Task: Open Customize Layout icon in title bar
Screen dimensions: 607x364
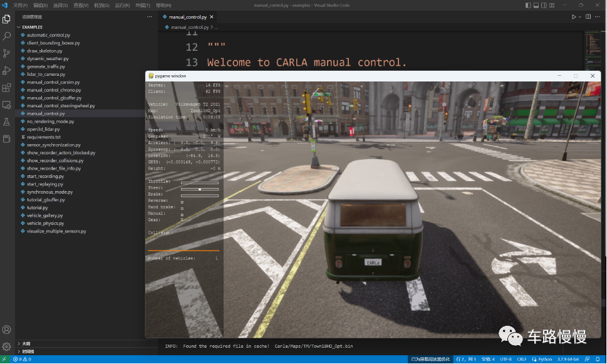Action: click(552, 6)
